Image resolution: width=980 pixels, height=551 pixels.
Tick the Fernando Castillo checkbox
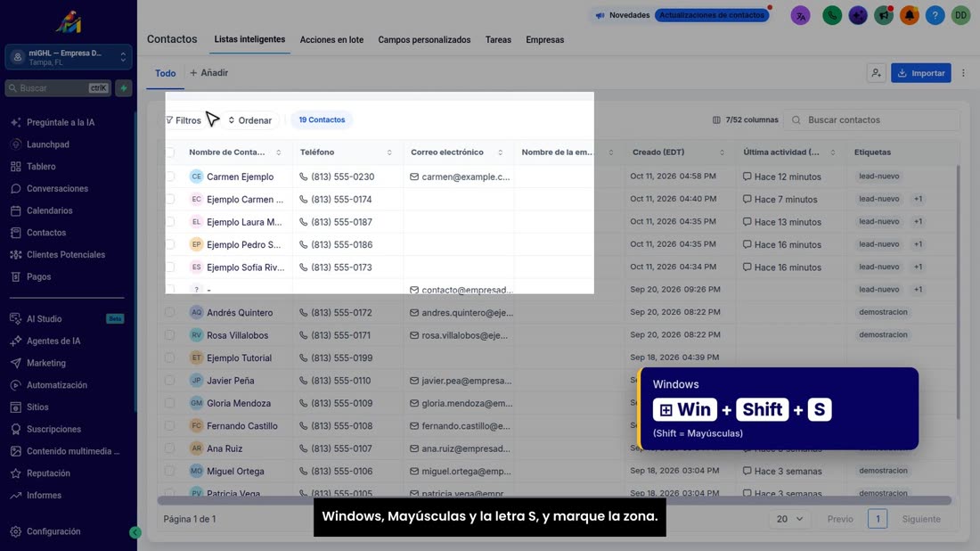pos(170,425)
